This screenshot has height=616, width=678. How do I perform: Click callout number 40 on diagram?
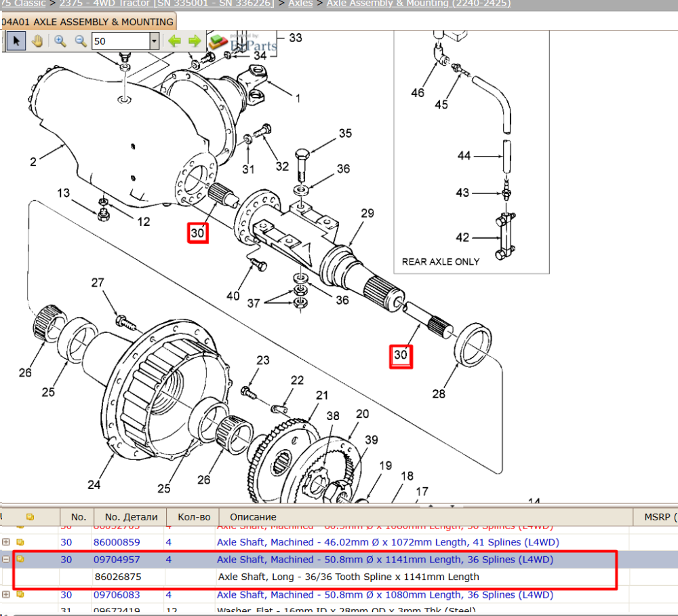click(x=233, y=296)
